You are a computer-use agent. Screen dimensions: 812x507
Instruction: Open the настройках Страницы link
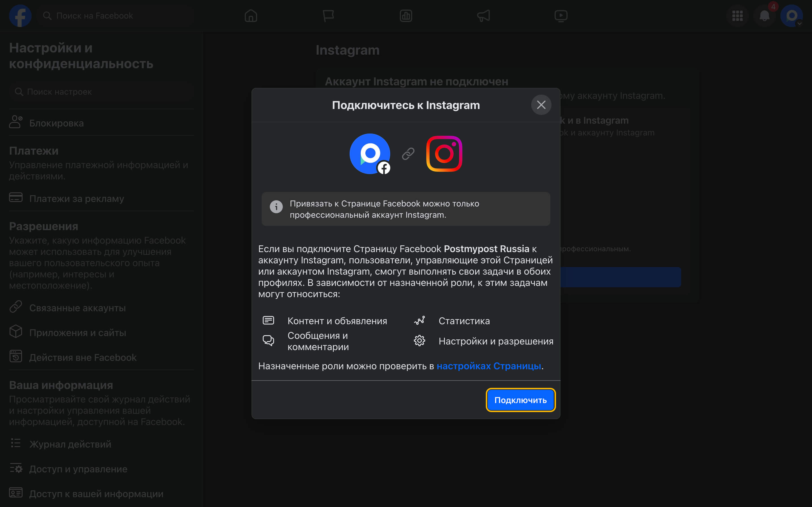click(x=489, y=366)
